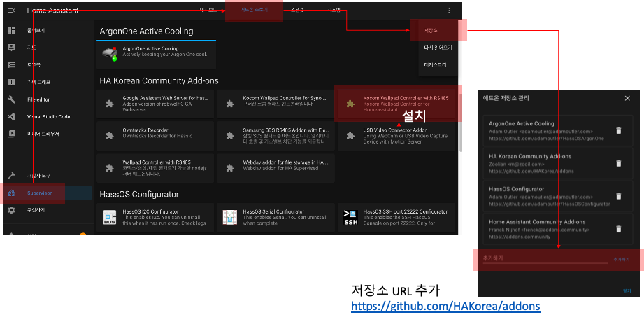644x322 pixels.
Task: Click HassOS Serial Configurator icon
Action: pos(230,217)
